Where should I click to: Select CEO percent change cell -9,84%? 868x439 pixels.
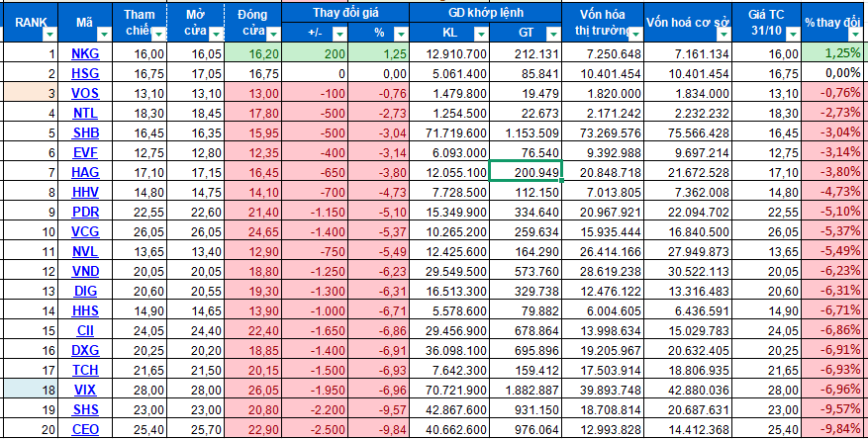point(832,429)
